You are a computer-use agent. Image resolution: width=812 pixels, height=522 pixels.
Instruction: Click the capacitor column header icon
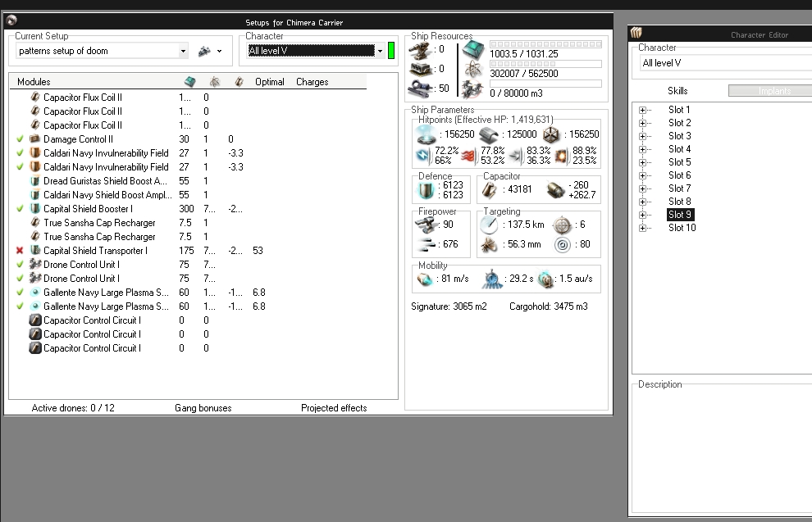pos(239,82)
